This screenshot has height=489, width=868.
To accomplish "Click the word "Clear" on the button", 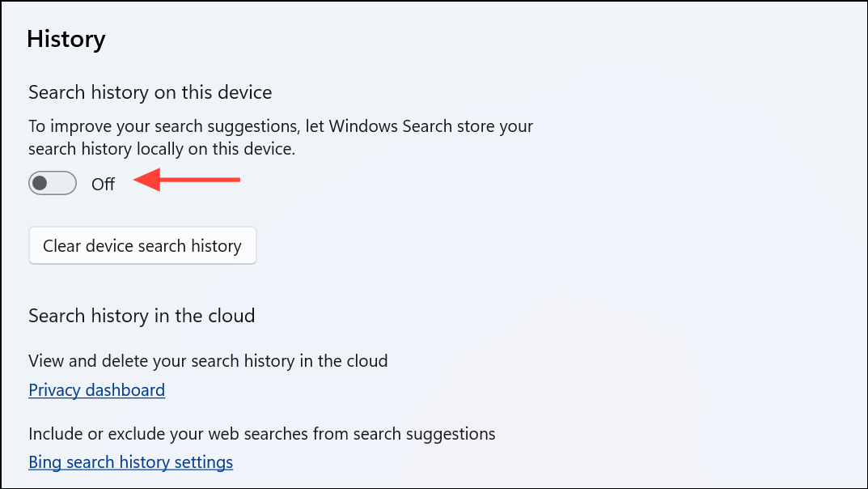I will [61, 246].
